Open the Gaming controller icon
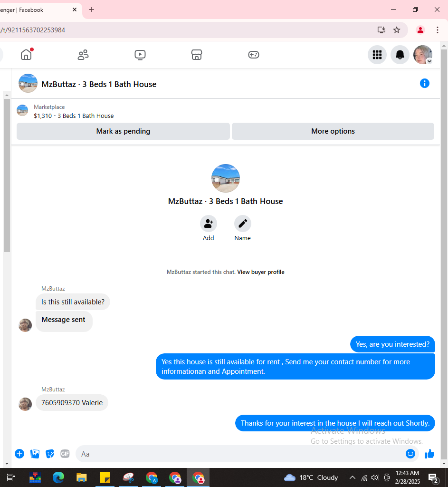Image resolution: width=448 pixels, height=487 pixels. click(x=254, y=55)
